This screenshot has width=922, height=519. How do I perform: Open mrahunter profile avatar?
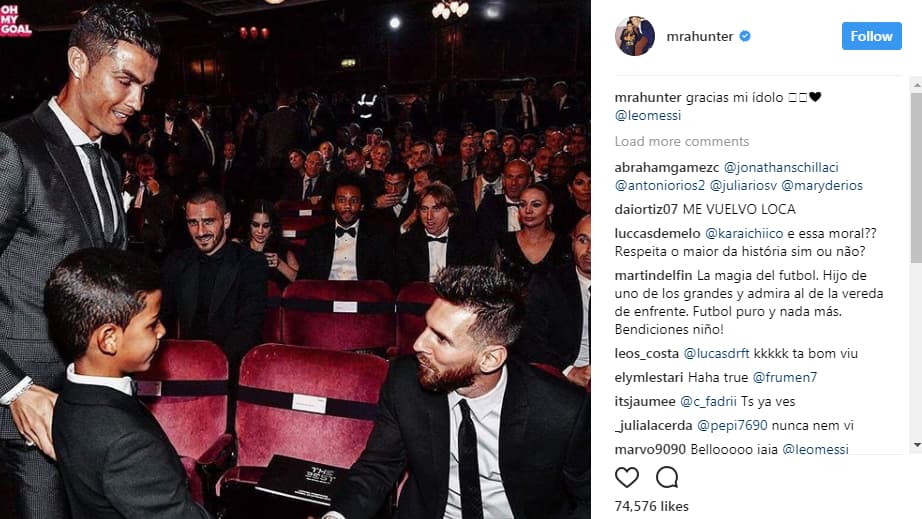coord(635,36)
